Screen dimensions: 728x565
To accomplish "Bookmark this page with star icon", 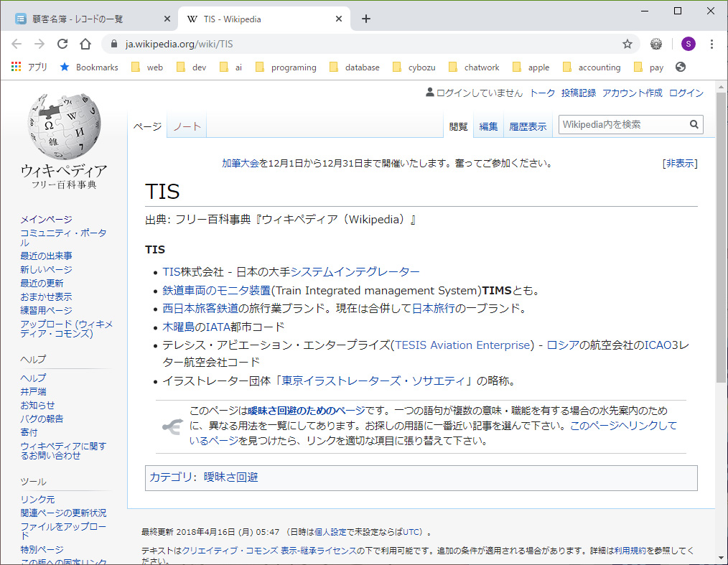I will pos(627,44).
